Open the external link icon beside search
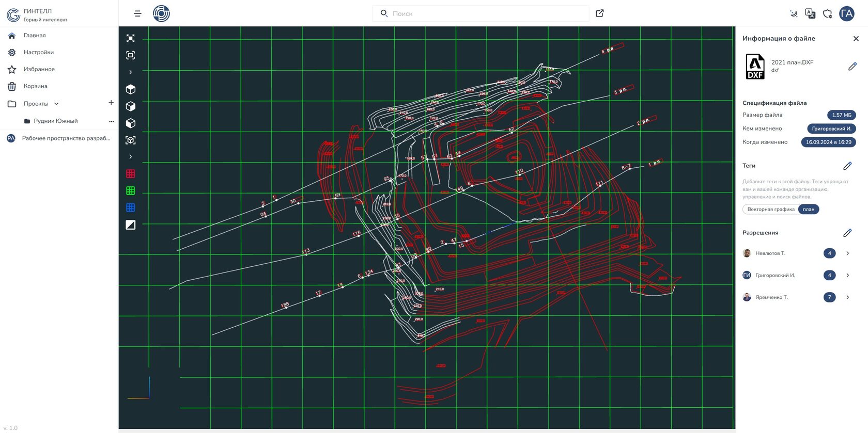Screen dimensions: 868x433 coord(600,13)
